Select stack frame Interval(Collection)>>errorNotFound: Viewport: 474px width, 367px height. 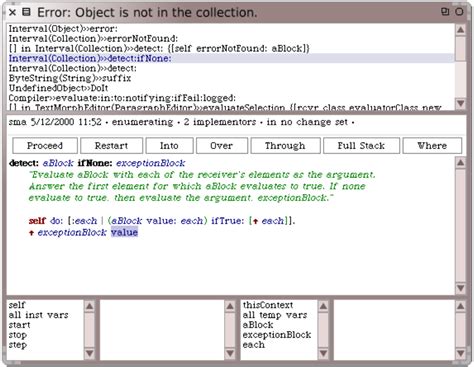tap(230, 39)
